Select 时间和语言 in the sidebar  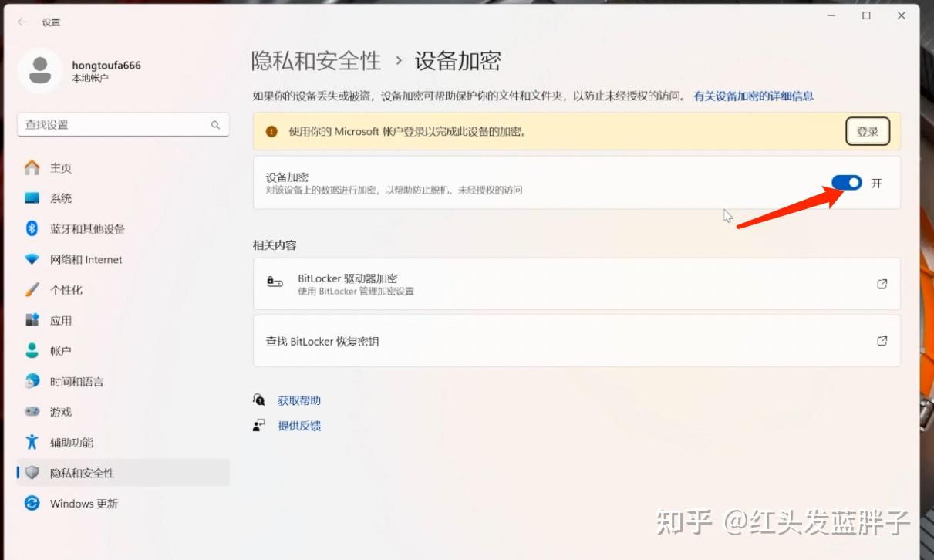pos(123,381)
